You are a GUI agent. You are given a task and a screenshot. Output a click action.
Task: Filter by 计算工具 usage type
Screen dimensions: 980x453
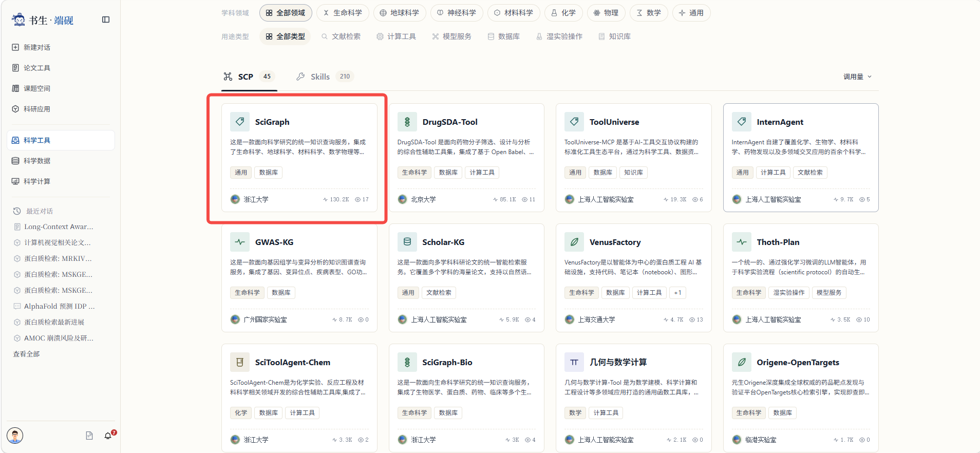click(x=397, y=36)
